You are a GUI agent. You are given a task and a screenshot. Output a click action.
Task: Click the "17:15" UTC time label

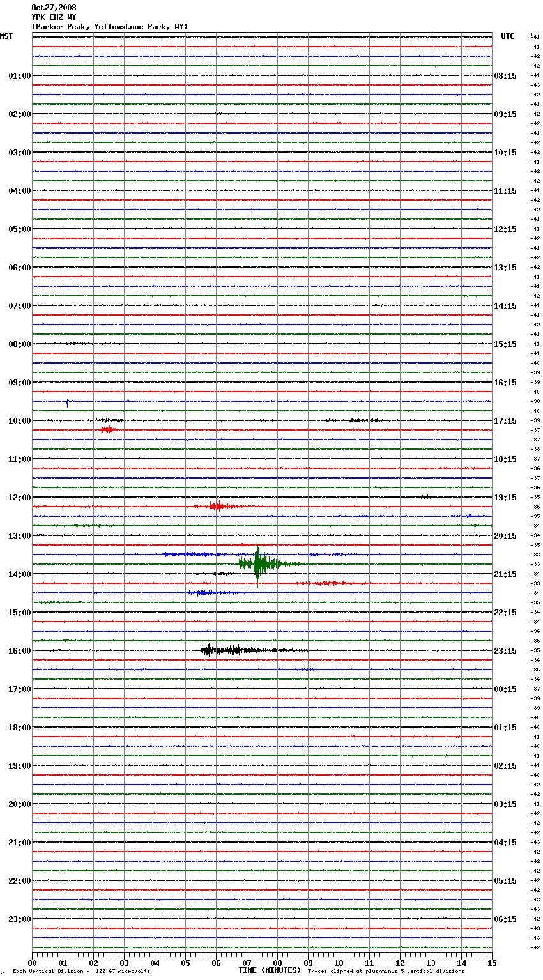(505, 421)
